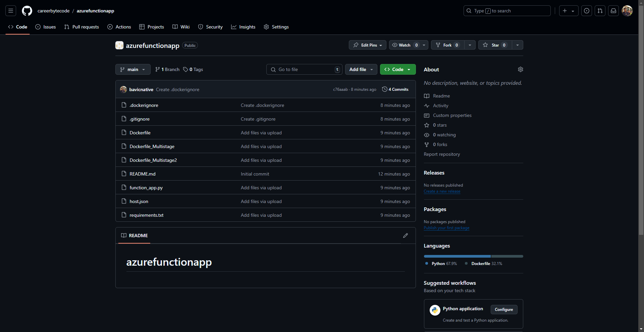Click the repository avatar beside azurefunctionapp title

pyautogui.click(x=119, y=45)
